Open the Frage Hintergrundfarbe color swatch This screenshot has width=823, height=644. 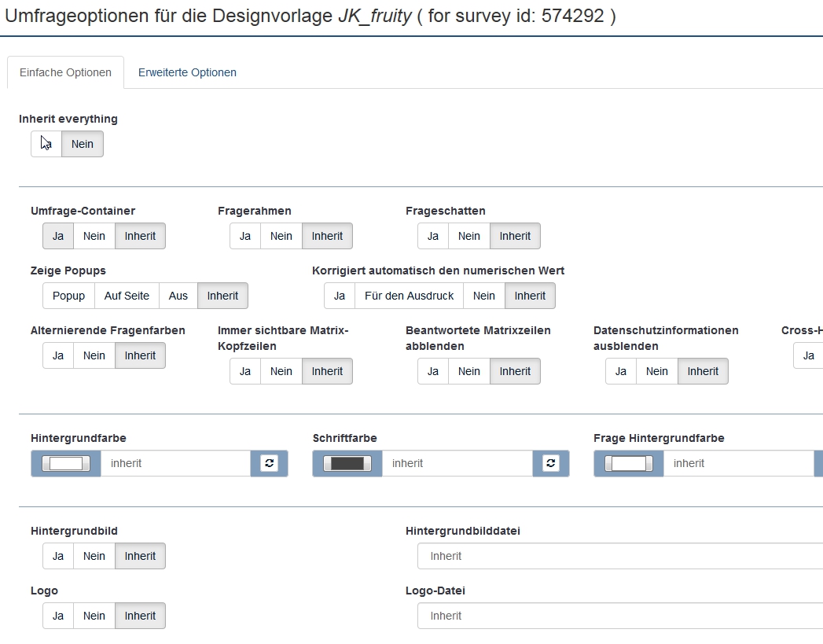[x=629, y=463]
